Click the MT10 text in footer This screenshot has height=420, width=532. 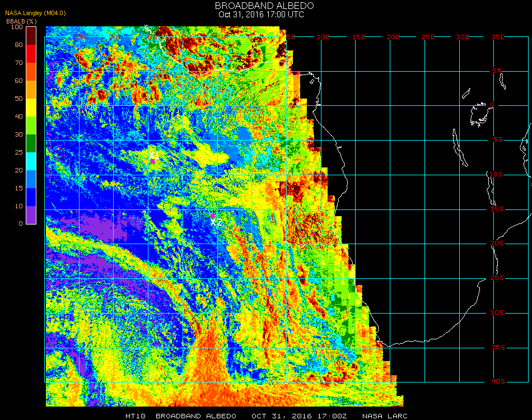(x=136, y=416)
